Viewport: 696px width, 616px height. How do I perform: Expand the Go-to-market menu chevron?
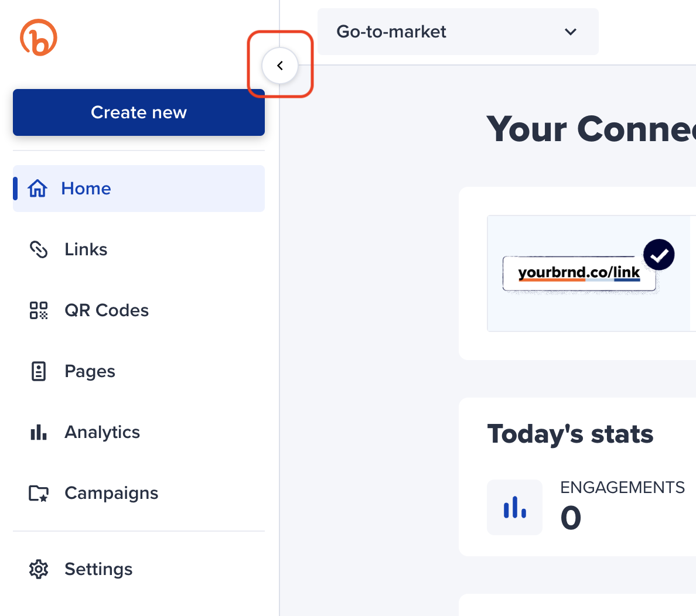click(x=570, y=32)
